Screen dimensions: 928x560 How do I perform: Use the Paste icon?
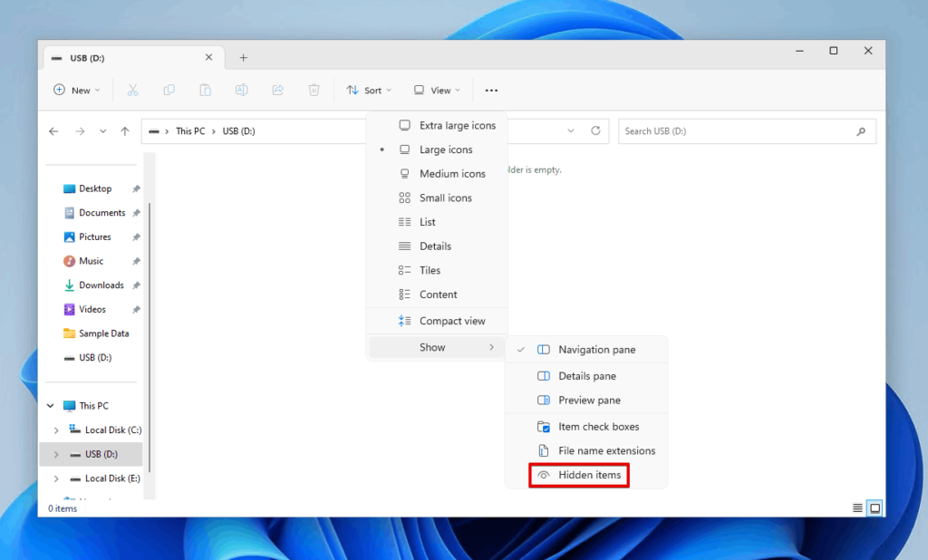(205, 90)
